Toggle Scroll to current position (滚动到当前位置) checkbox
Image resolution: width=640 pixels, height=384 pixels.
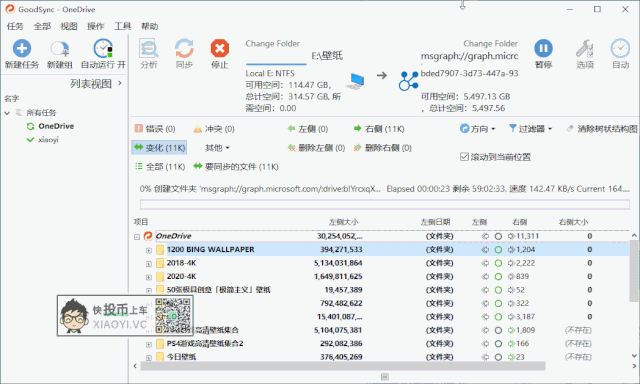click(464, 157)
